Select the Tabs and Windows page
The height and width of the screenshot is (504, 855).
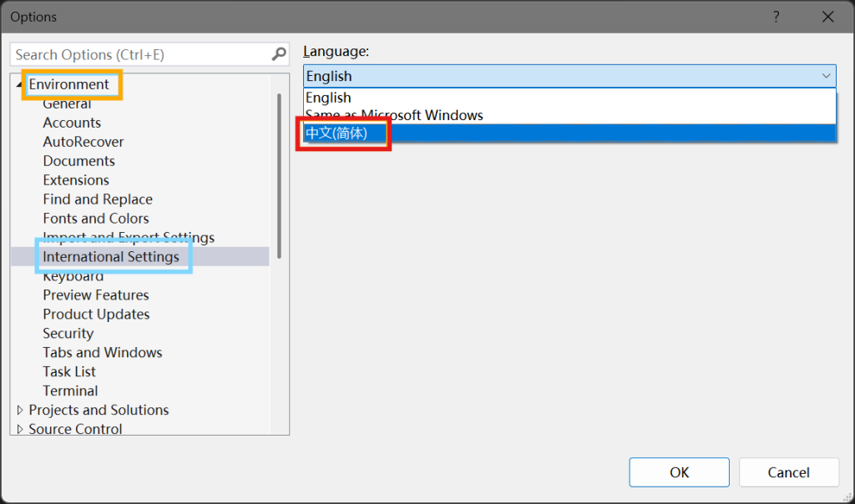click(102, 352)
